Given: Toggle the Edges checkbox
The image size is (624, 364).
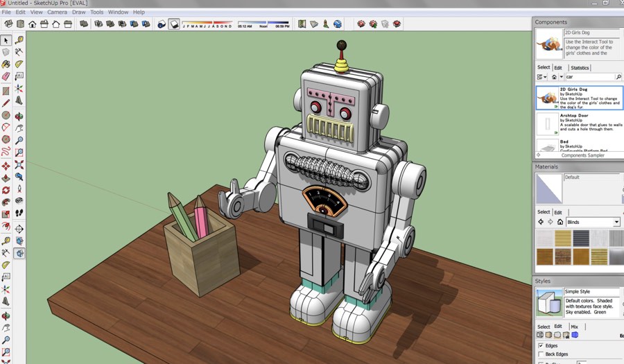Looking at the screenshot, I should (x=541, y=345).
